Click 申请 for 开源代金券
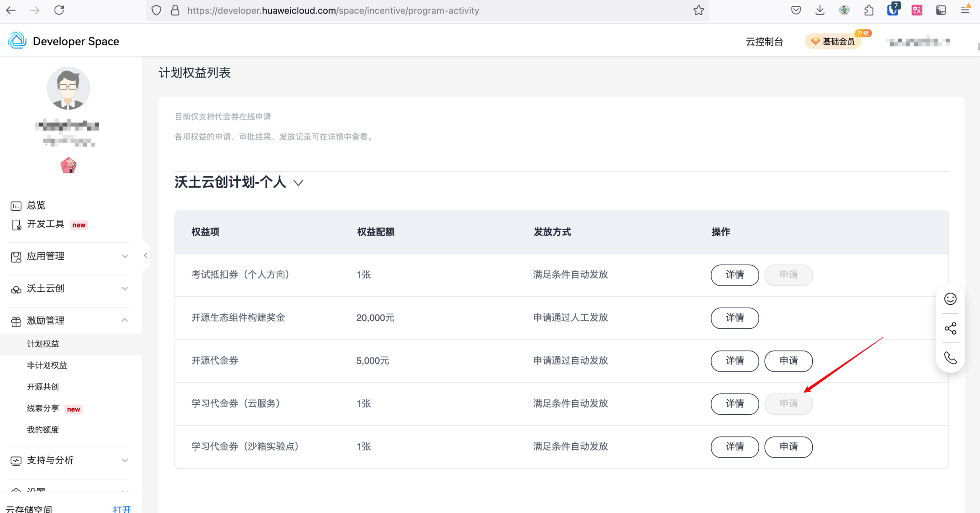The image size is (980, 513). (x=788, y=361)
